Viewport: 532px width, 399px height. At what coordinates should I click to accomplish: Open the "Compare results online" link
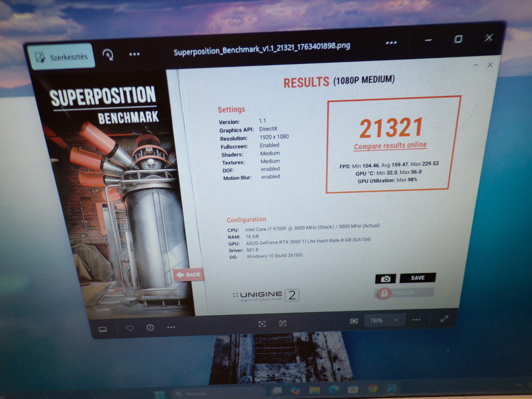[390, 146]
